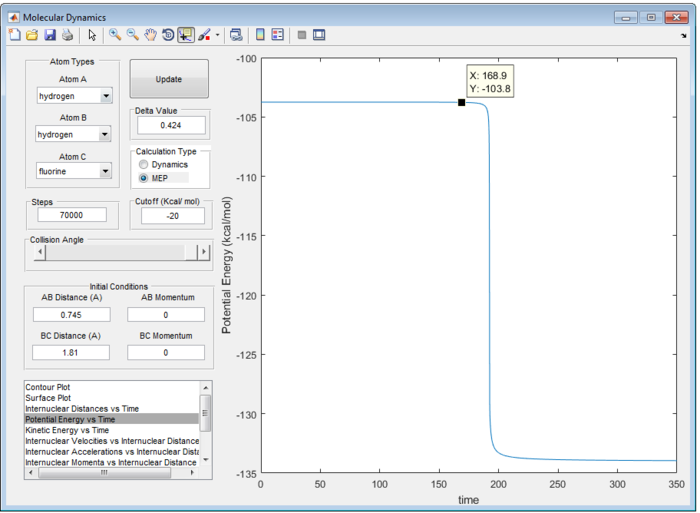The width and height of the screenshot is (700, 513).
Task: Click the Update button
Action: 169,79
